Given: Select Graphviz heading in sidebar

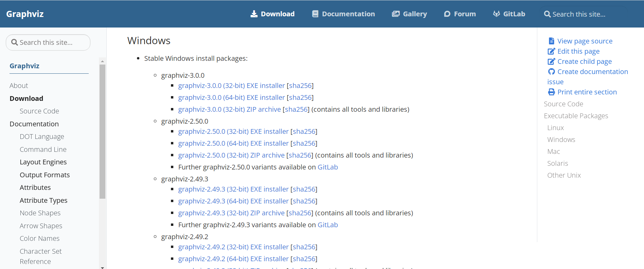Looking at the screenshot, I should click(24, 66).
